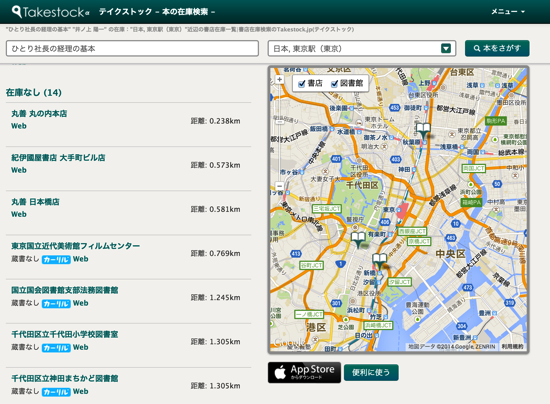Viewport: 550px width, 404px height.
Task: Open 丸善 丸の内本店 store link
Action: click(x=39, y=114)
